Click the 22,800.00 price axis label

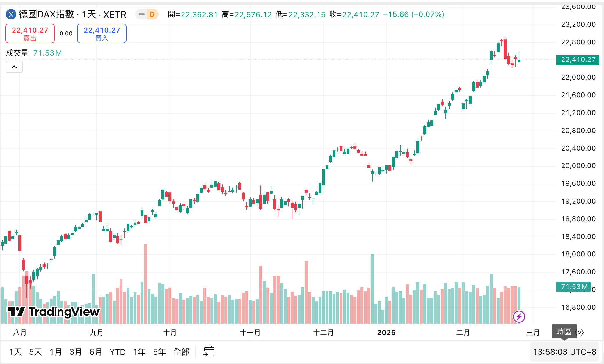[578, 42]
